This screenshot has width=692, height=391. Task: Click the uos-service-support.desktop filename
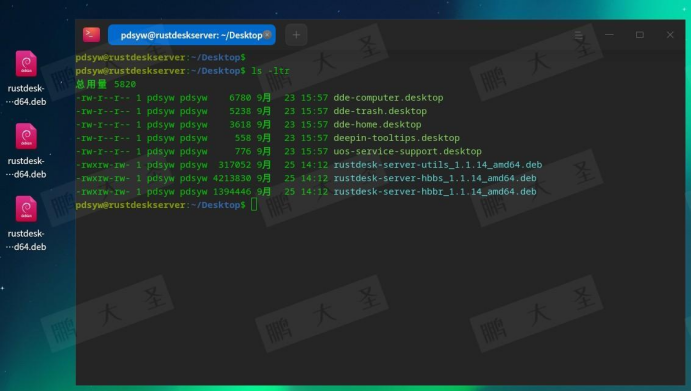407,151
